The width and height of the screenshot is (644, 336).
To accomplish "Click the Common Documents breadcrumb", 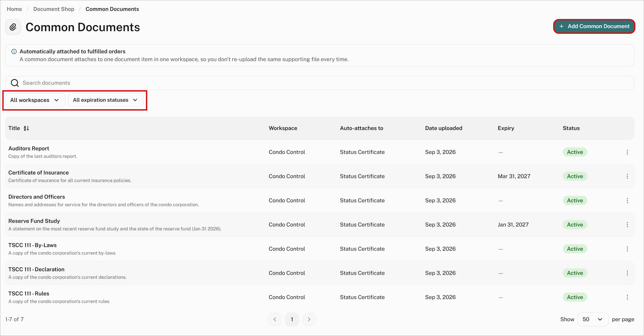I will pyautogui.click(x=112, y=9).
